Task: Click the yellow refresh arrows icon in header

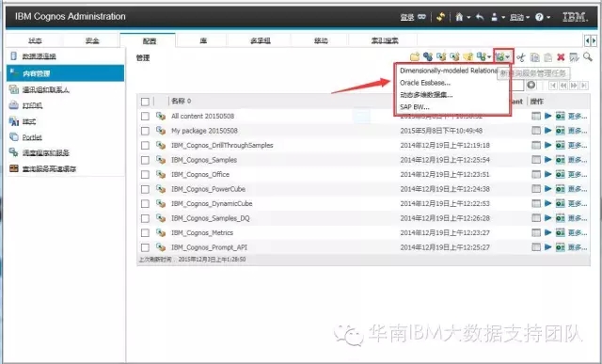Action: (440, 17)
